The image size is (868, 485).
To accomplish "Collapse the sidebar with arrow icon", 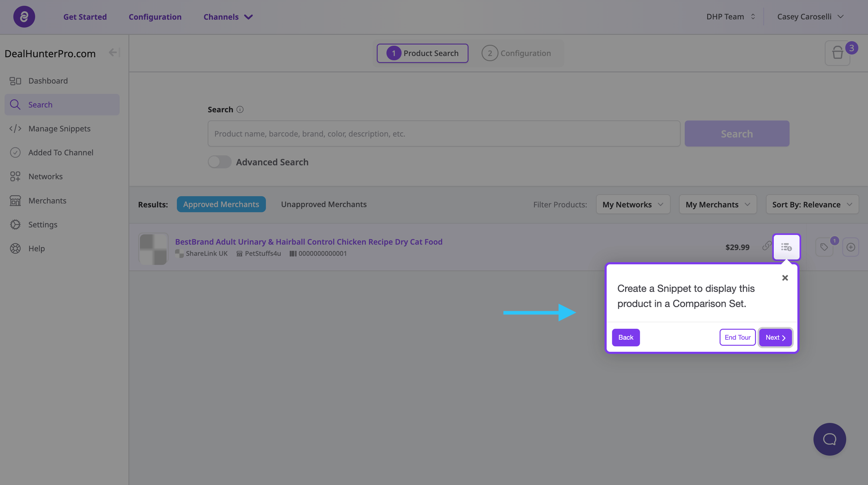I will pos(114,53).
